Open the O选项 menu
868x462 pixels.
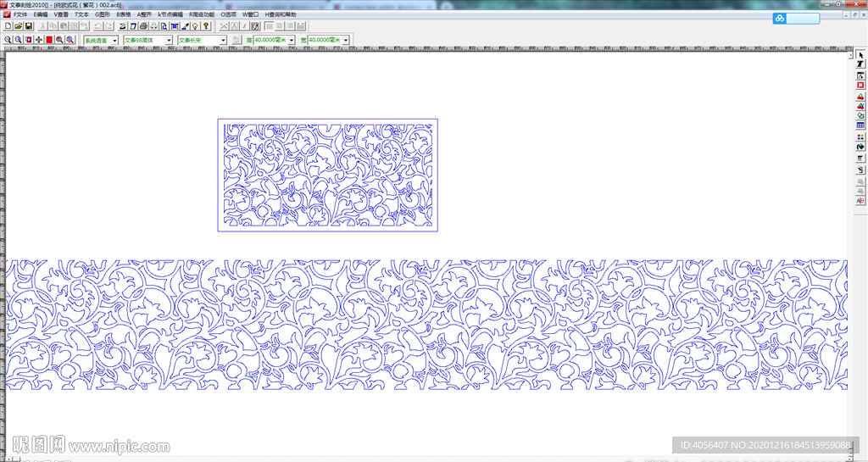click(x=229, y=14)
